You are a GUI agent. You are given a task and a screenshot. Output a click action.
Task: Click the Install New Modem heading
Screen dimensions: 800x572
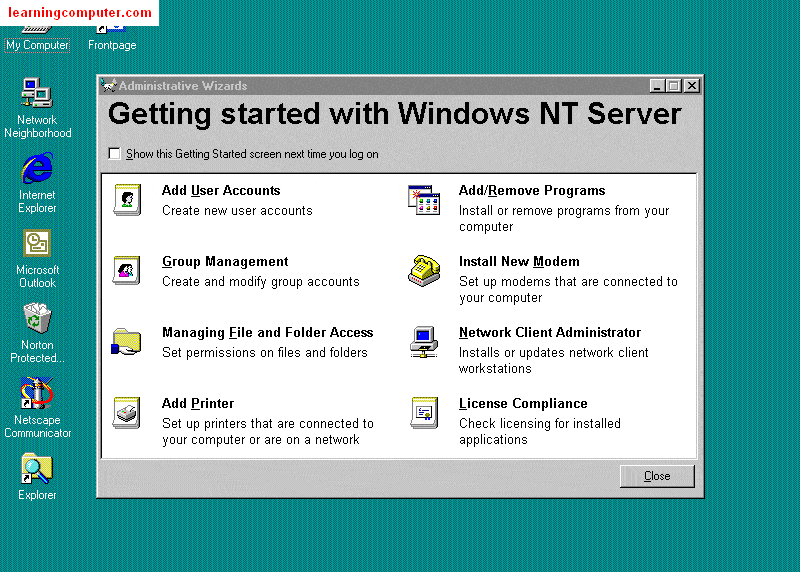[519, 261]
